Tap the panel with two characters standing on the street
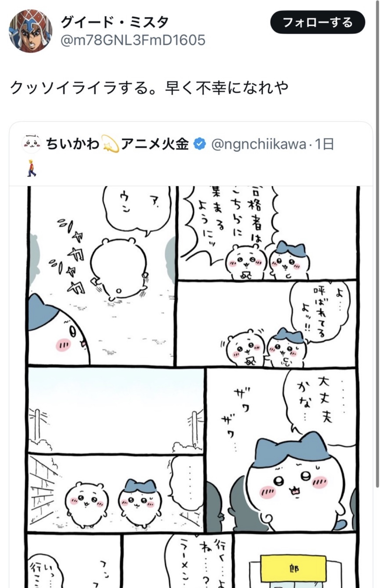 tap(116, 493)
